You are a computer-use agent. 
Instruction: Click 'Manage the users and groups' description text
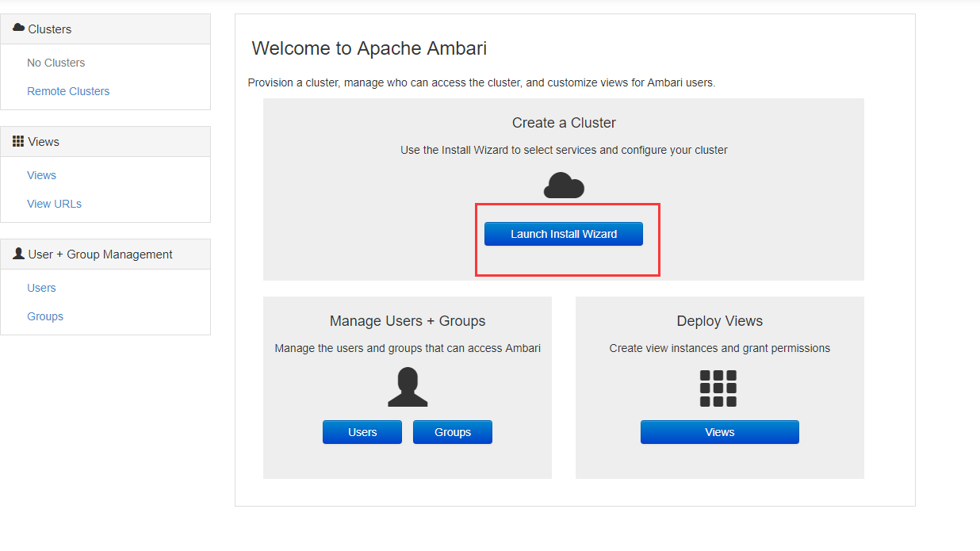[408, 348]
